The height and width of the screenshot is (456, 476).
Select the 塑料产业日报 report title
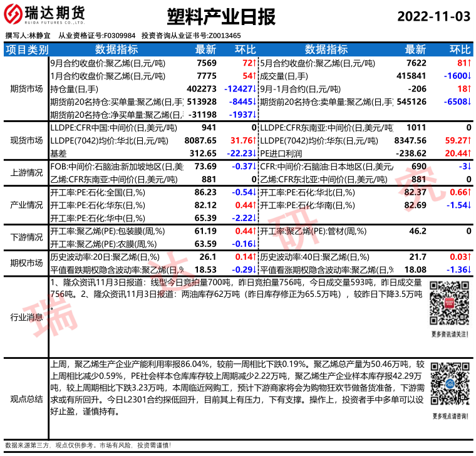point(222,17)
